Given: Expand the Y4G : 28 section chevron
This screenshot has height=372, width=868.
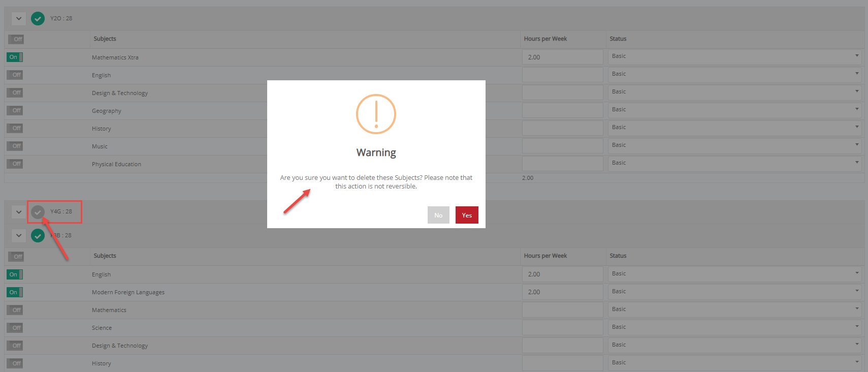Looking at the screenshot, I should 19,212.
